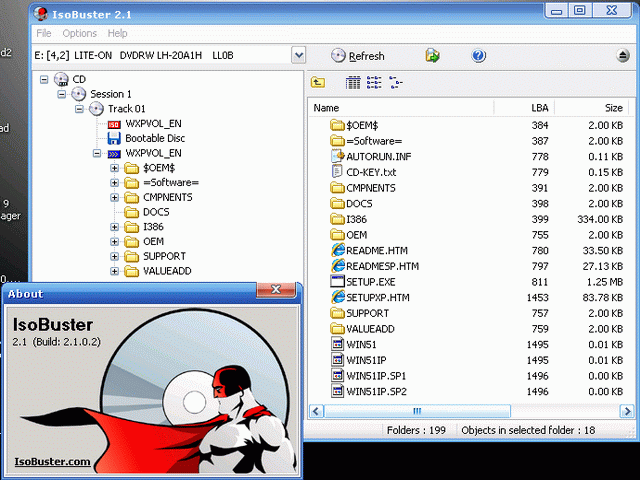Screen dimensions: 640x480
Task: Collapse the CD root node
Action: pyautogui.click(x=44, y=79)
